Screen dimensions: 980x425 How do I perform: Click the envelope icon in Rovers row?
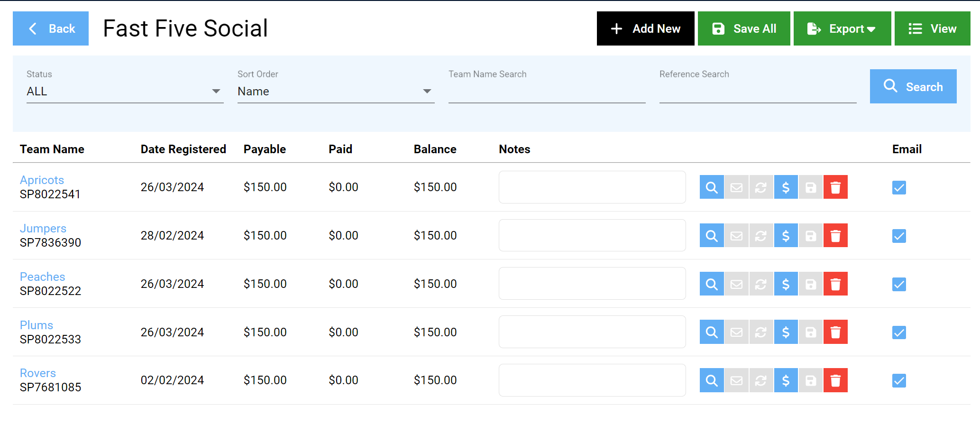click(x=736, y=380)
